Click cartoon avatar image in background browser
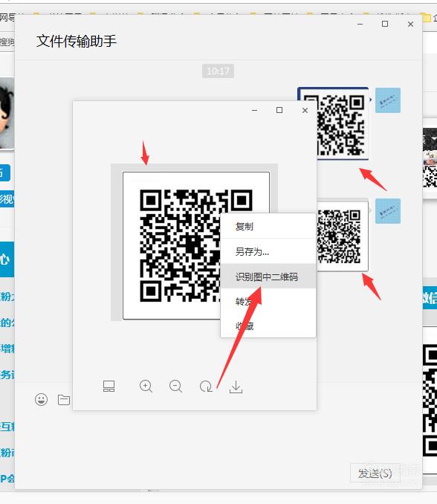437x504 pixels. click(x=7, y=113)
